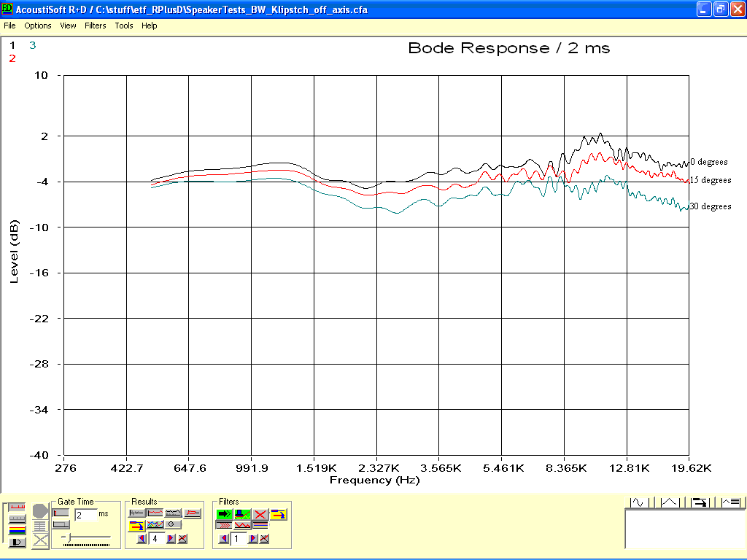Image resolution: width=747 pixels, height=560 pixels.
Task: Click the G button in Results
Action: [x=172, y=525]
